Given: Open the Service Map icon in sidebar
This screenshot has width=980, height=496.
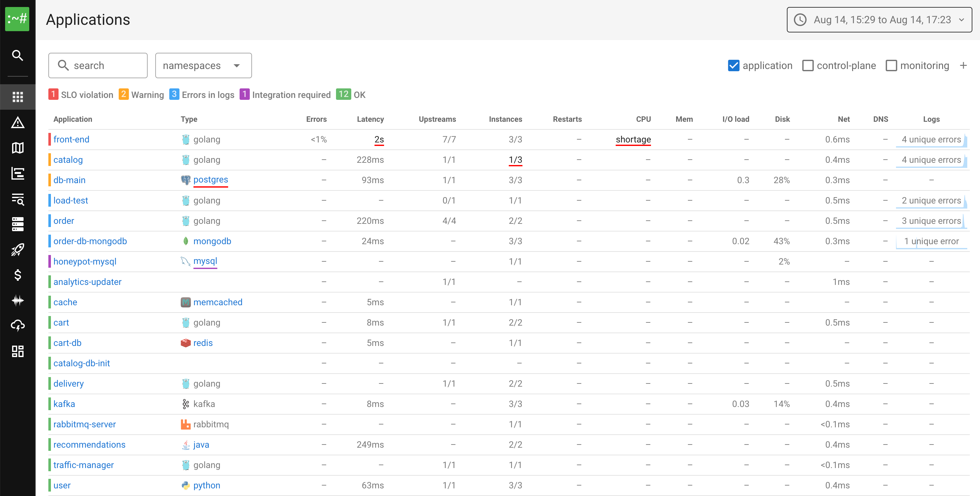Looking at the screenshot, I should pyautogui.click(x=17, y=148).
